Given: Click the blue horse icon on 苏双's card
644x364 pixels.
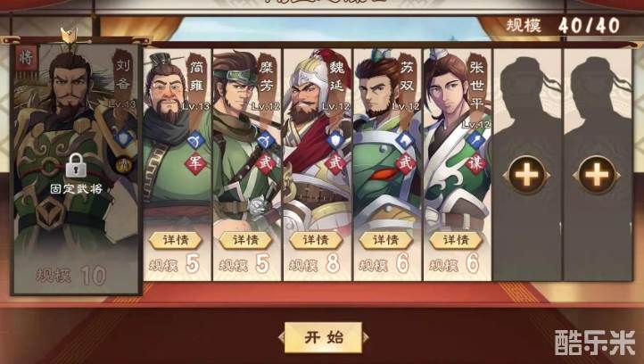Looking at the screenshot, I should tap(405, 141).
